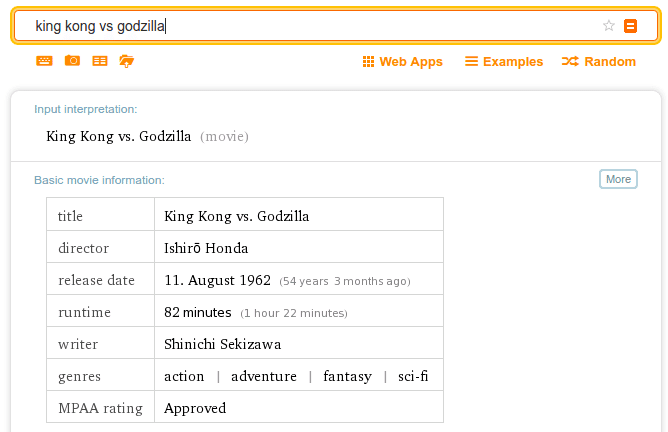668x432 pixels.
Task: Open the Examples menu
Action: click(504, 61)
